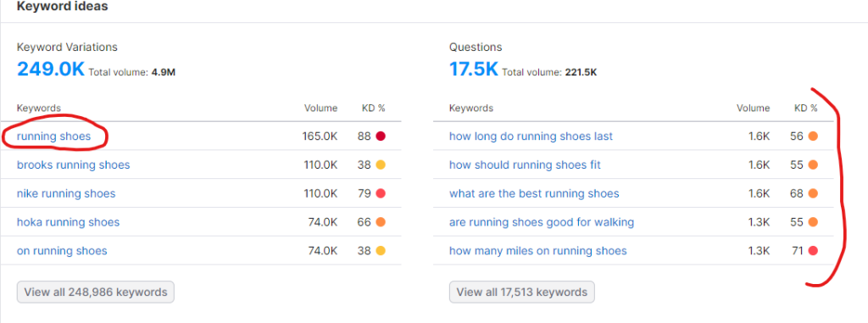This screenshot has width=868, height=323.
Task: Click the red KD dot for 'running shoes'
Action: pyautogui.click(x=381, y=136)
